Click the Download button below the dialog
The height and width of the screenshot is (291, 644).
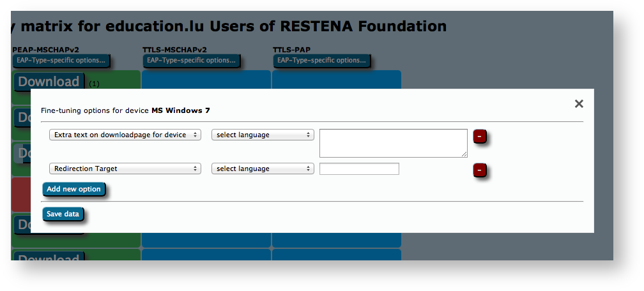[x=49, y=257]
